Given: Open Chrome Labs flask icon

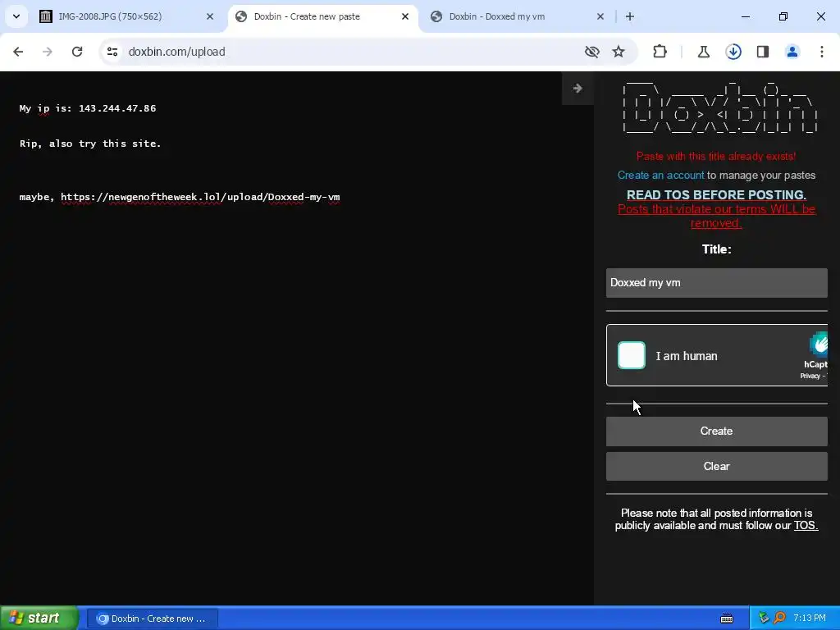Looking at the screenshot, I should 703,52.
